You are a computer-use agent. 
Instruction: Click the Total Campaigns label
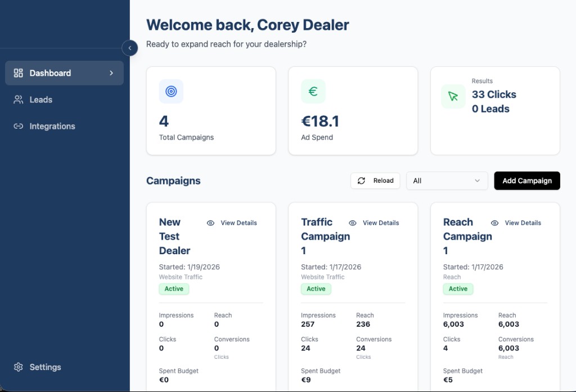pyautogui.click(x=186, y=137)
